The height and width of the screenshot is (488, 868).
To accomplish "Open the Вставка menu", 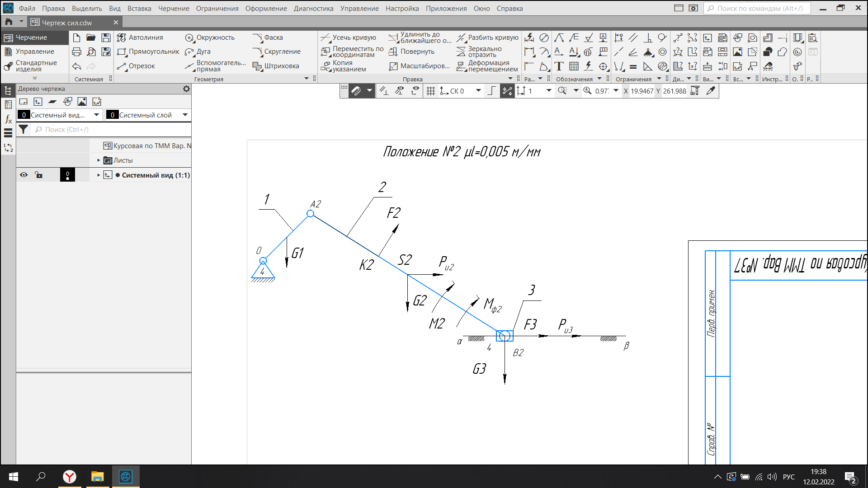I will pos(139,8).
